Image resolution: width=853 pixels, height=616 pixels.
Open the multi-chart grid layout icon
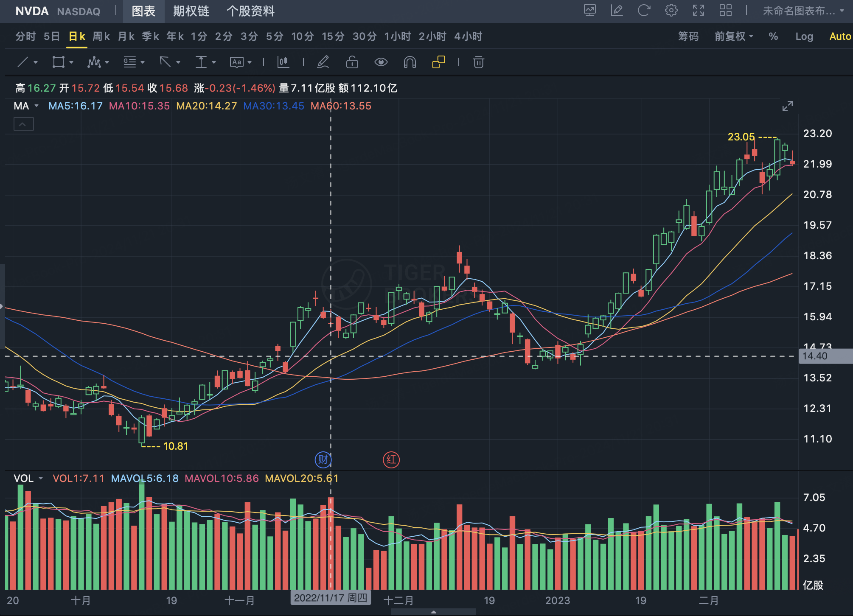[x=725, y=11]
